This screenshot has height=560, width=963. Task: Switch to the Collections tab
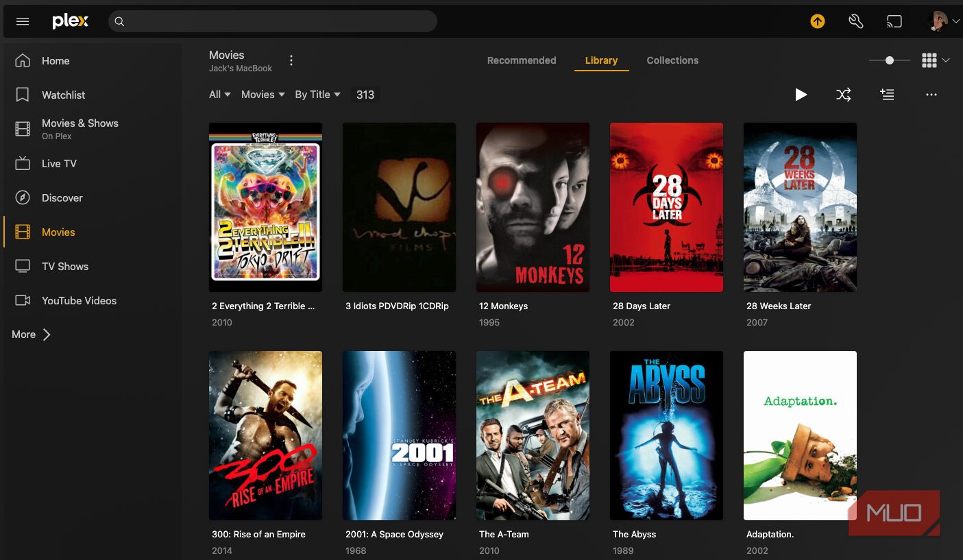coord(672,60)
